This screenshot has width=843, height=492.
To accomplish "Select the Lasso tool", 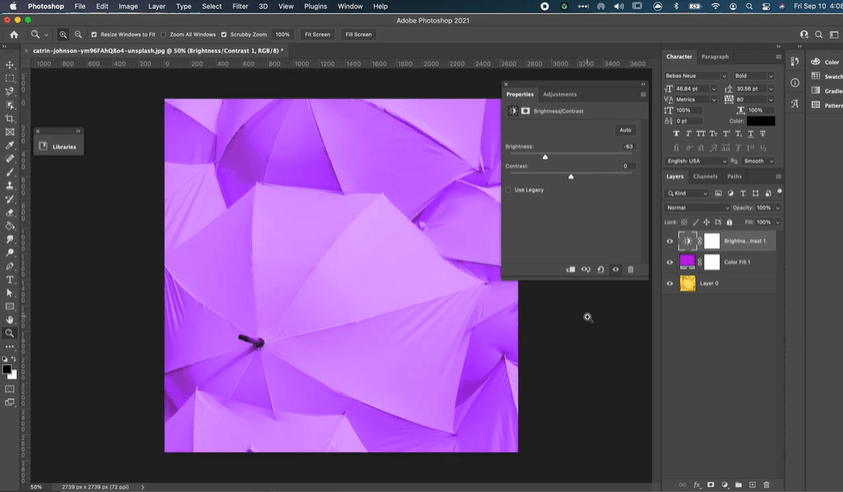I will 10,92.
